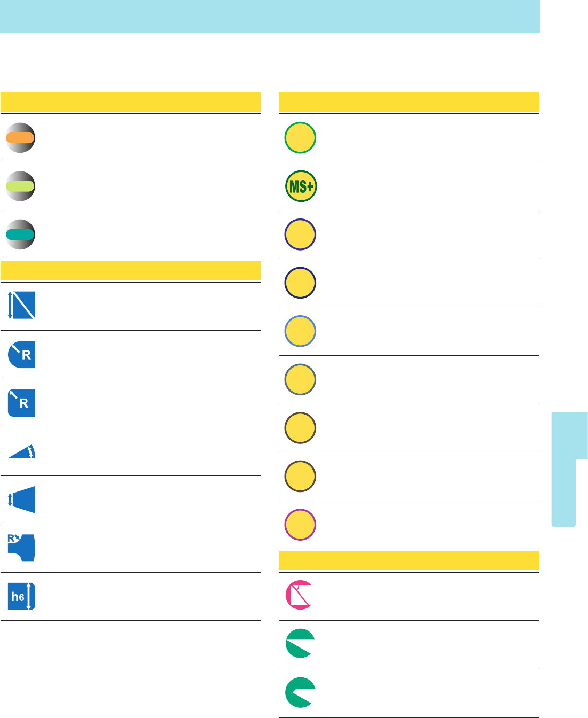Click the light blue header banner
Viewport: 588px width, 718px height.
270,17
